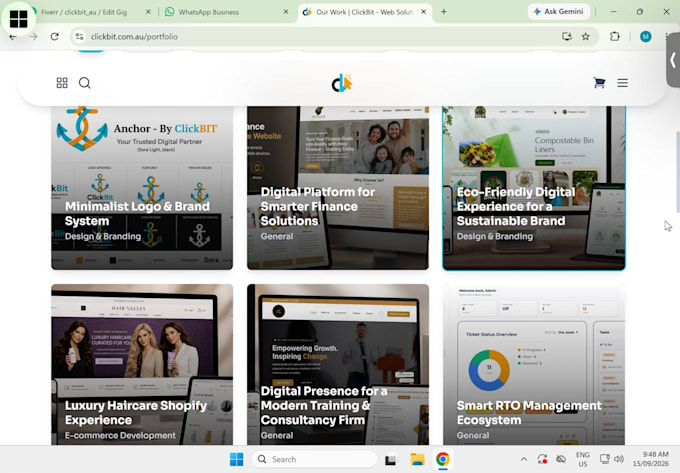680x473 pixels.
Task: Click the install app icon in address bar
Action: 567,36
